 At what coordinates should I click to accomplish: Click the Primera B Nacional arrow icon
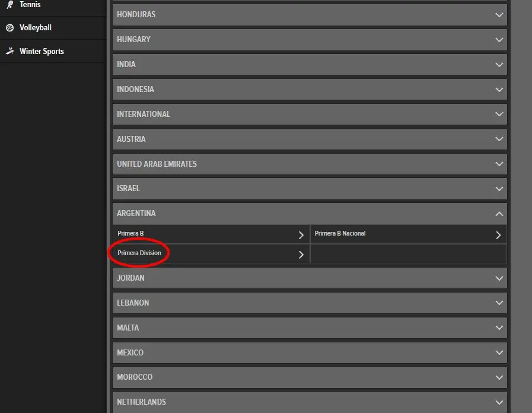tap(498, 235)
